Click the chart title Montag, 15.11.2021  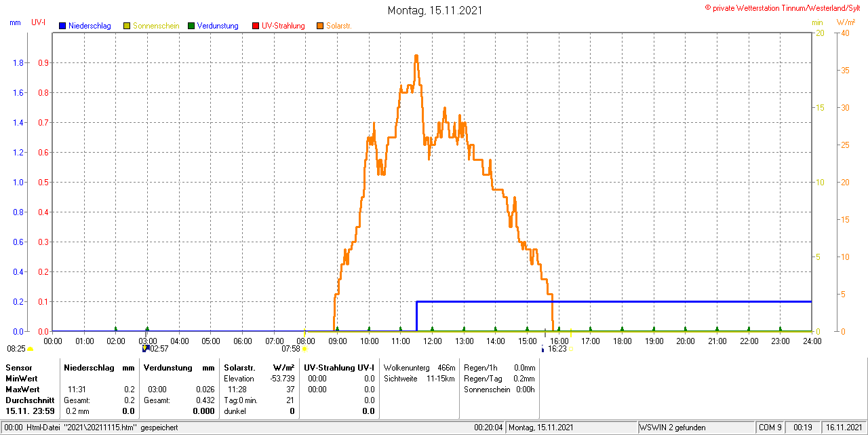click(435, 10)
